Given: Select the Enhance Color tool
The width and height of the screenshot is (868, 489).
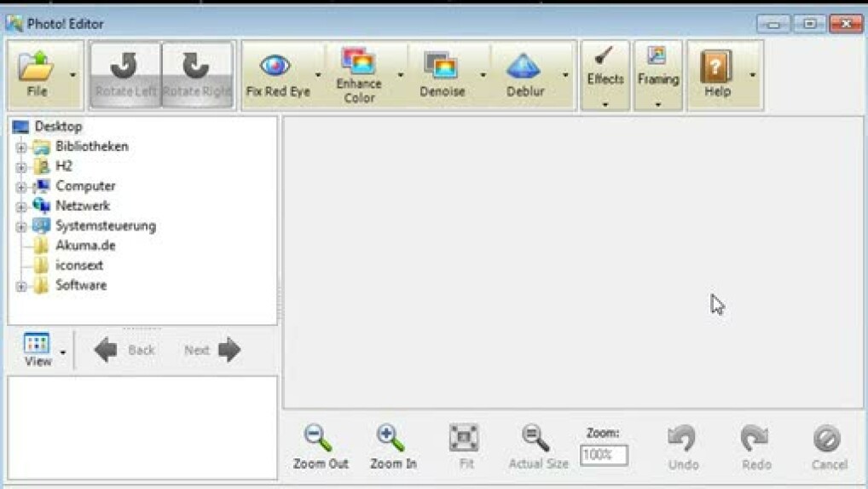Looking at the screenshot, I should 358,61.
